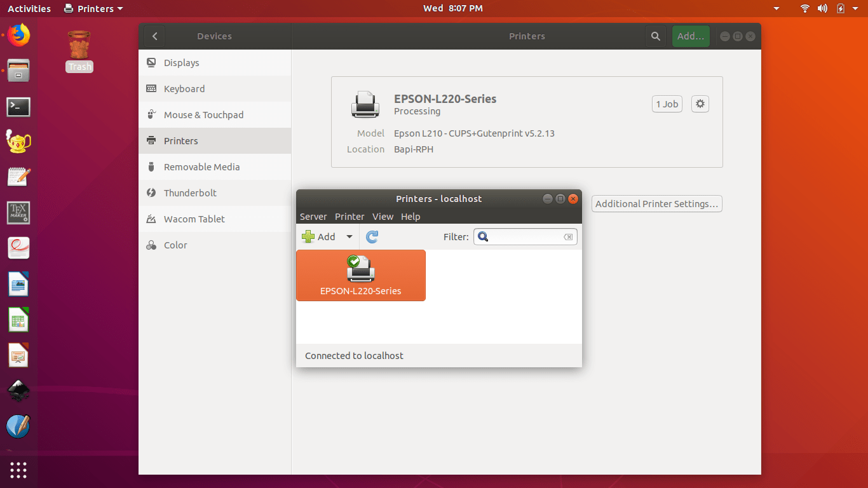
Task: Launch Firefox from the dock
Action: pyautogui.click(x=18, y=35)
